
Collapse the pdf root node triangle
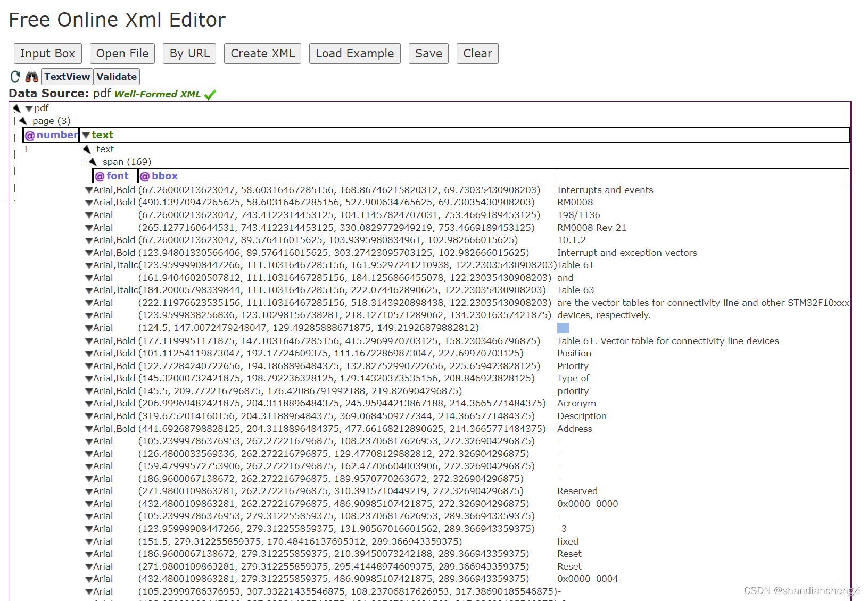[28, 107]
